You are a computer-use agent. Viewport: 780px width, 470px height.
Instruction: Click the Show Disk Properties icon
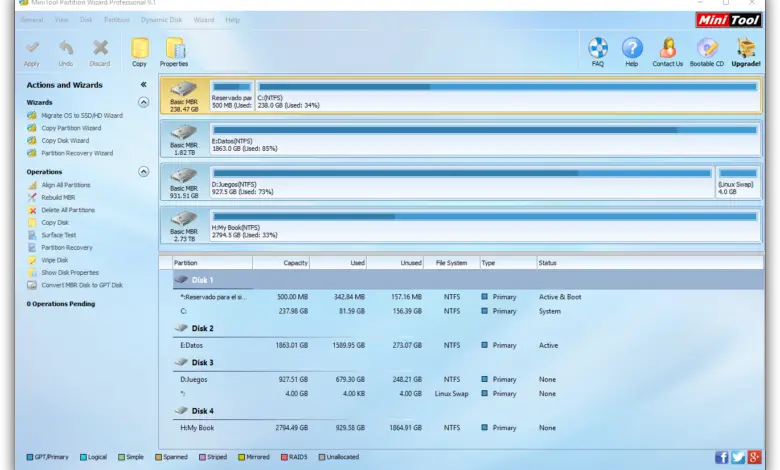coord(32,273)
